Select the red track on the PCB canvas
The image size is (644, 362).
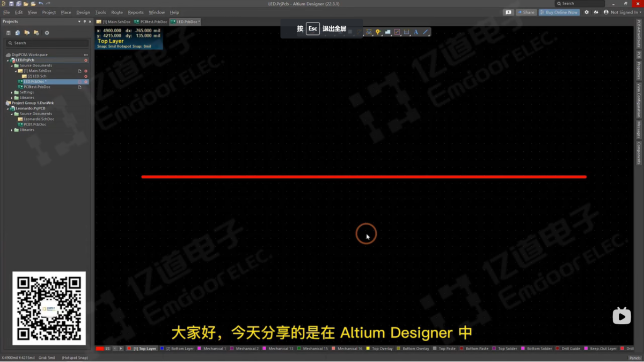pyautogui.click(x=364, y=176)
